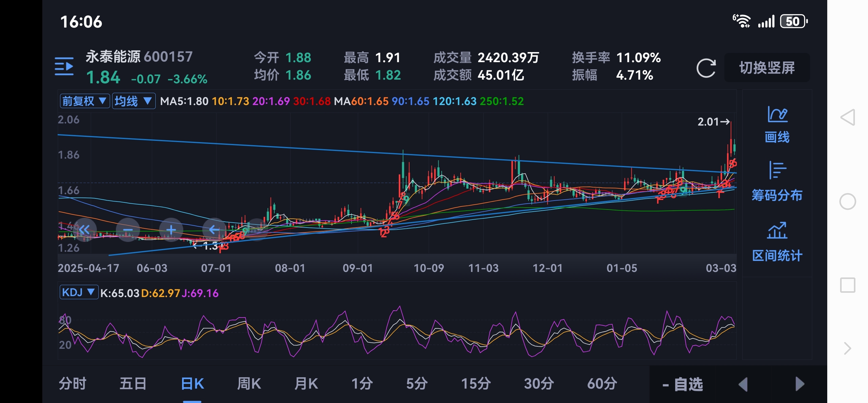Tap Android home circle button
The height and width of the screenshot is (403, 868).
[847, 202]
